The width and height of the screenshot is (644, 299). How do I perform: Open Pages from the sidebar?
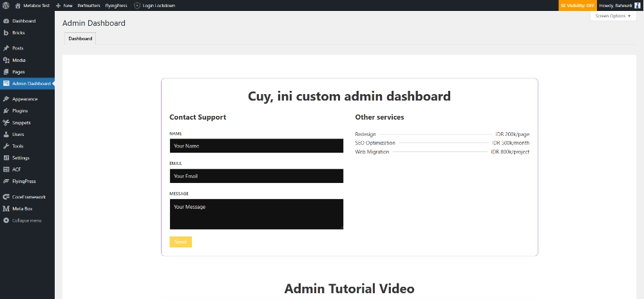pyautogui.click(x=19, y=72)
